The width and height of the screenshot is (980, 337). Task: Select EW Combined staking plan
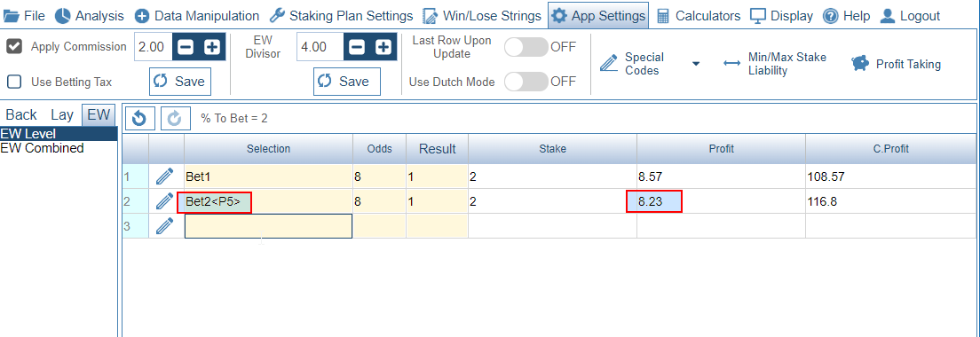click(x=42, y=148)
